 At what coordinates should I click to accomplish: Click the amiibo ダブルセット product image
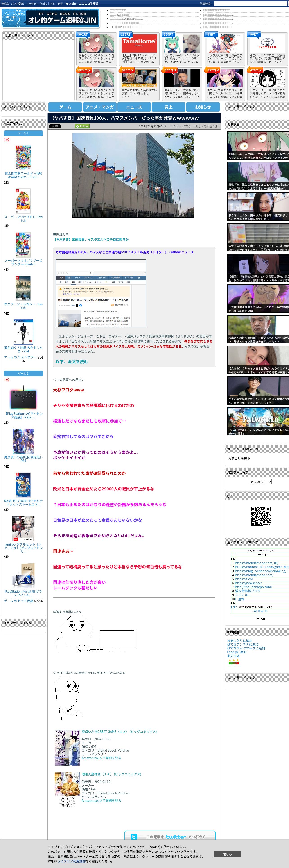(x=23, y=528)
